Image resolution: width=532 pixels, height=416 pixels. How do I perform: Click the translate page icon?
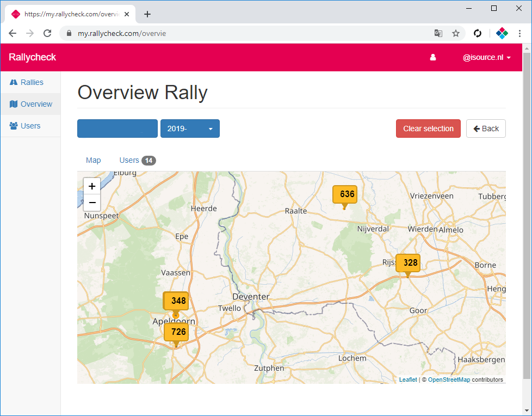tap(438, 33)
